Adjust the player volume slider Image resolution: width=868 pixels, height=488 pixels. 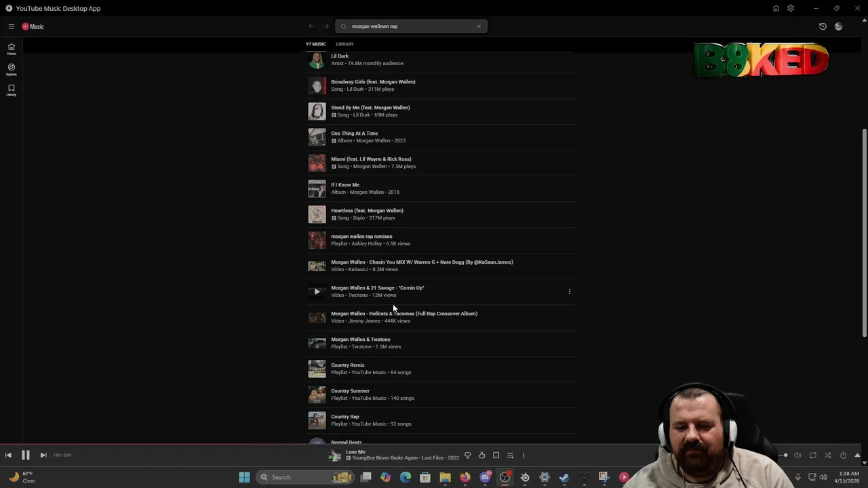point(784,455)
